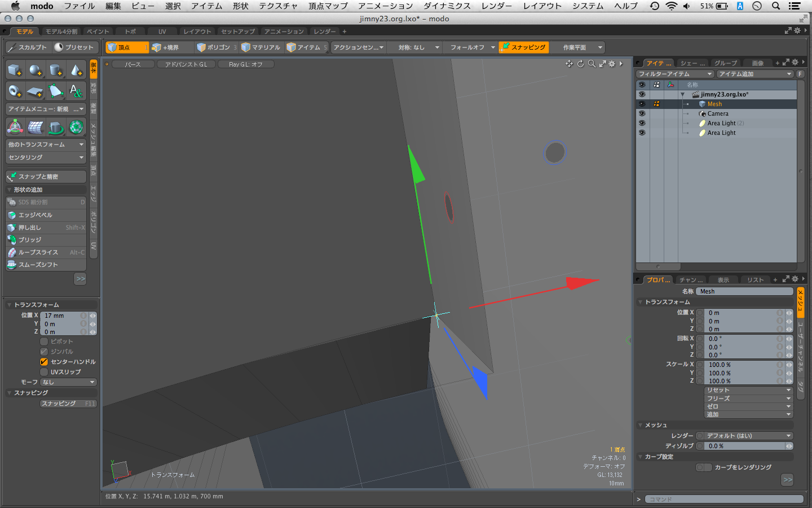Screen dimensions: 812x508
Task: Click the viewport zoom magnifier icon
Action: [x=592, y=64]
